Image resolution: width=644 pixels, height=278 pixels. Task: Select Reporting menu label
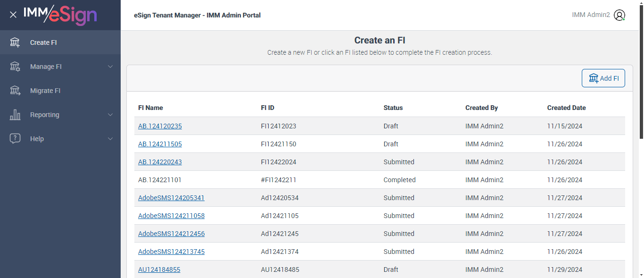click(45, 115)
